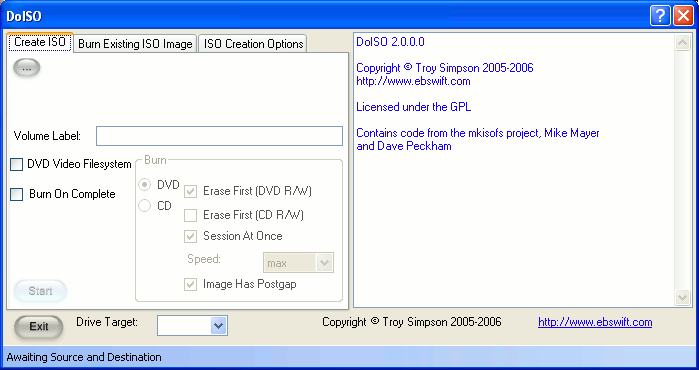Open the http://www.ebswift.com footer link
The width and height of the screenshot is (699, 370).
pyautogui.click(x=595, y=322)
